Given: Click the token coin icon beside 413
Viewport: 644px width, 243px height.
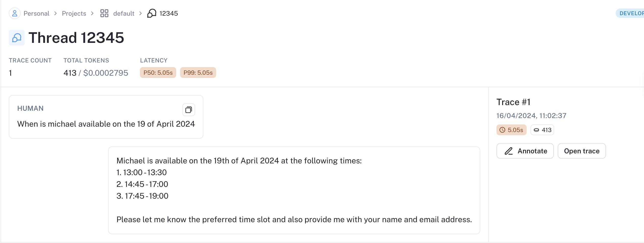Looking at the screenshot, I should 536,130.
